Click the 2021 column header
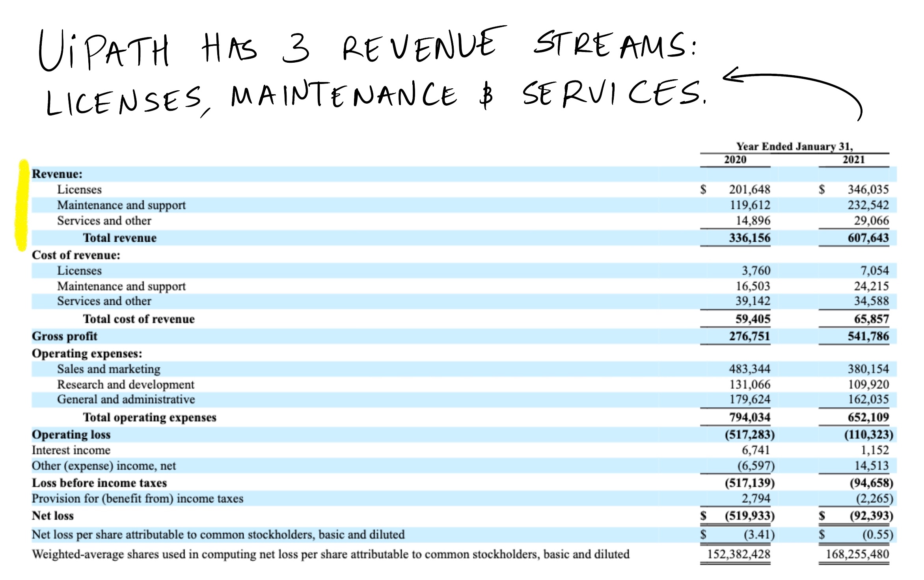924x580 pixels. coord(854,160)
